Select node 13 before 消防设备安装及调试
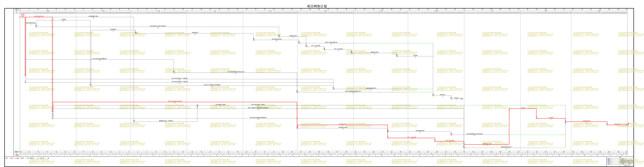The height and width of the screenshot is (167, 644). (x=254, y=40)
